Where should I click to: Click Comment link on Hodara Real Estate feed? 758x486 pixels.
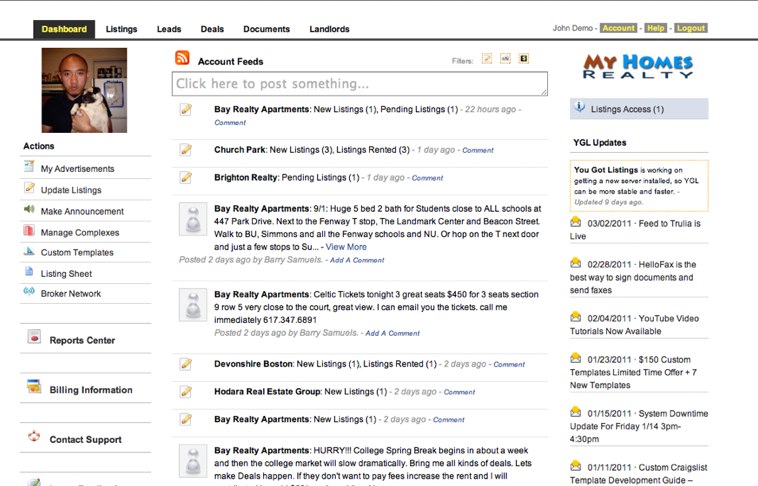459,392
